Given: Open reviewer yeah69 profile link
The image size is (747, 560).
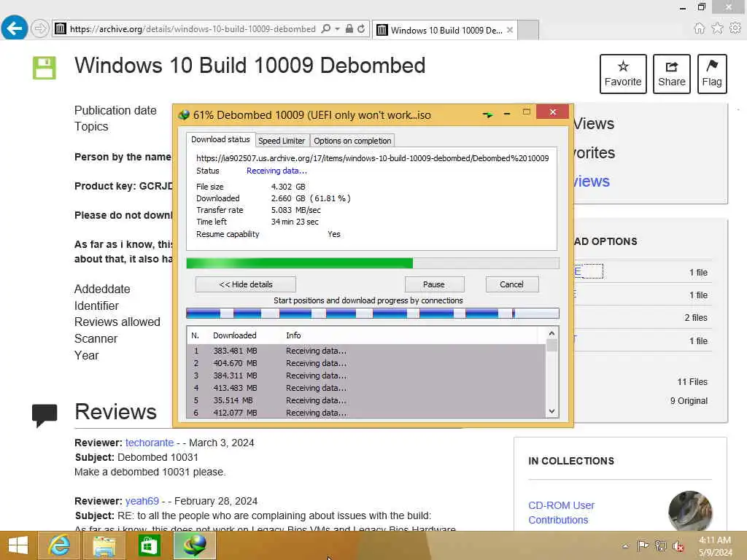Looking at the screenshot, I should (142, 501).
